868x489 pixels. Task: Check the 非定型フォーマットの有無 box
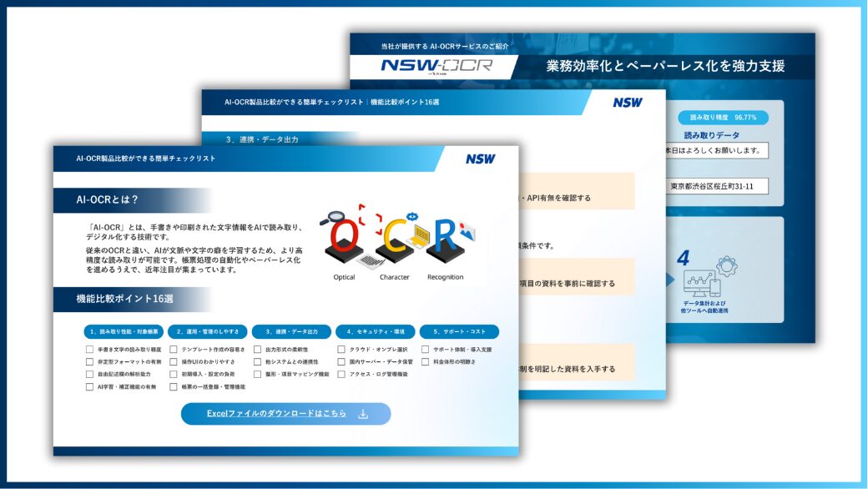pyautogui.click(x=89, y=362)
